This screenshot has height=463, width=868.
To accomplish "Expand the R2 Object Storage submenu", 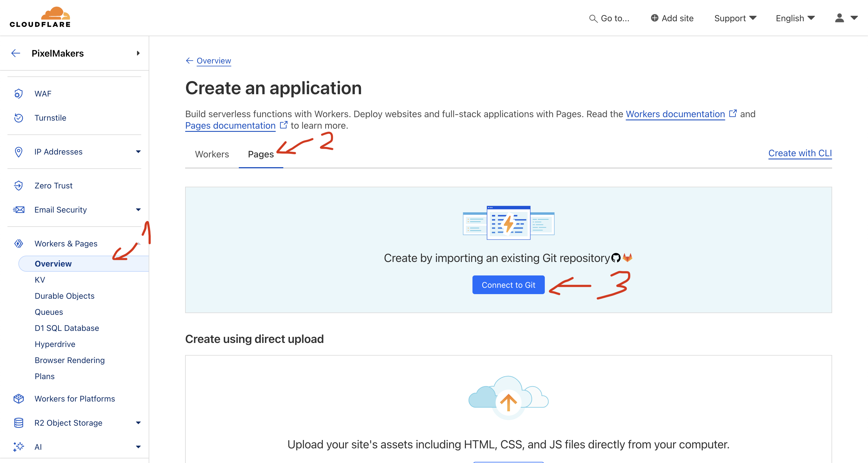I will click(x=138, y=423).
